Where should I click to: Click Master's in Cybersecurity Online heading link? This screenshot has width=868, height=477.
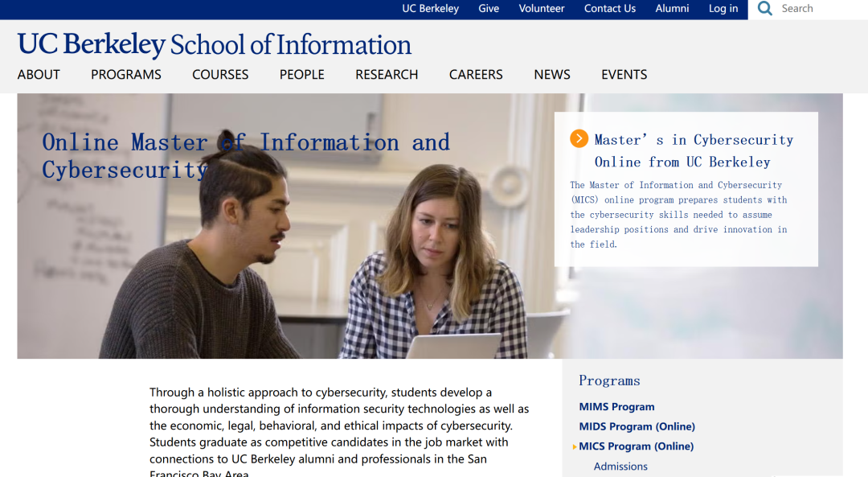pyautogui.click(x=694, y=150)
